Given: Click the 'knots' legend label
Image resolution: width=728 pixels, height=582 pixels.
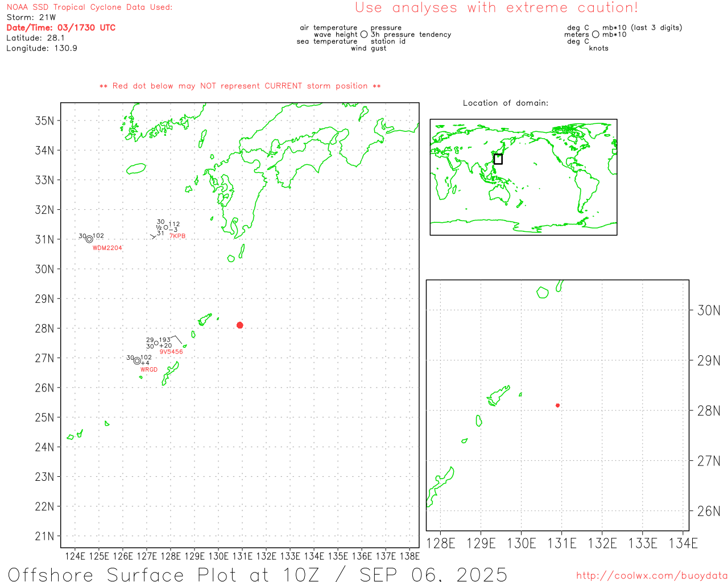Looking at the screenshot, I should coord(599,48).
